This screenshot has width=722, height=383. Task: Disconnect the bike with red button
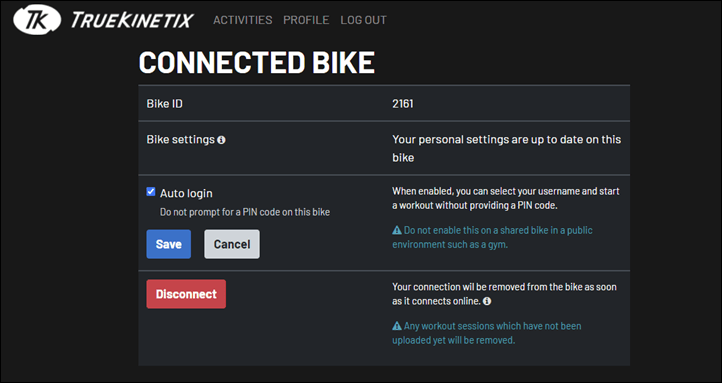point(186,294)
